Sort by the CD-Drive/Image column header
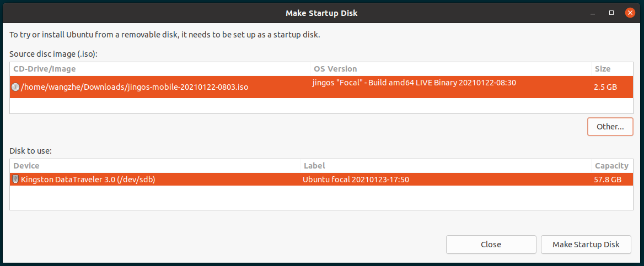 (45, 69)
